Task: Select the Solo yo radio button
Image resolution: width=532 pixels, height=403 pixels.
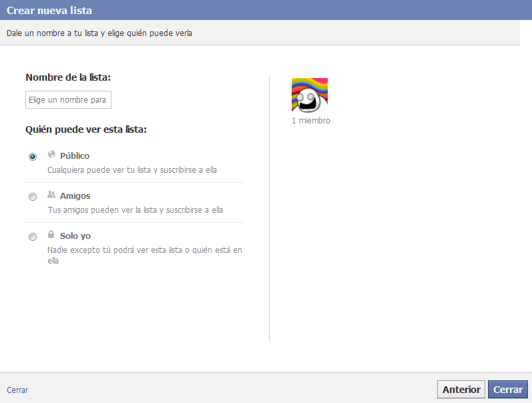Action: 33,237
